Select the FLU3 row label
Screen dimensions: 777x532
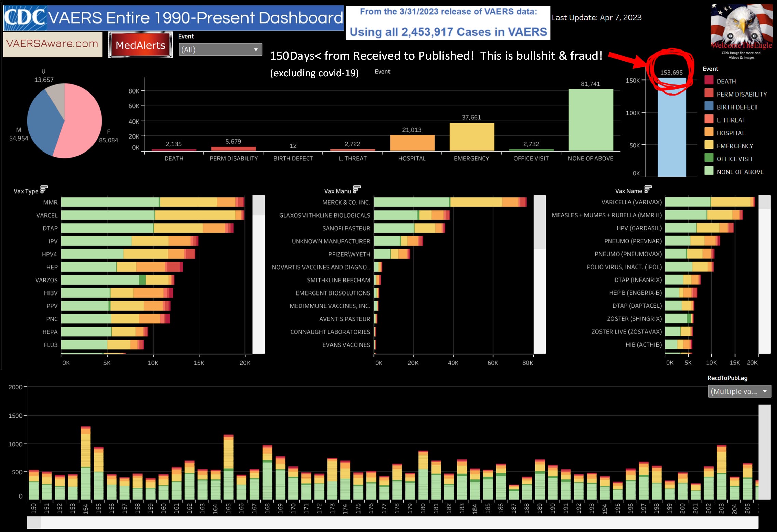click(x=51, y=345)
